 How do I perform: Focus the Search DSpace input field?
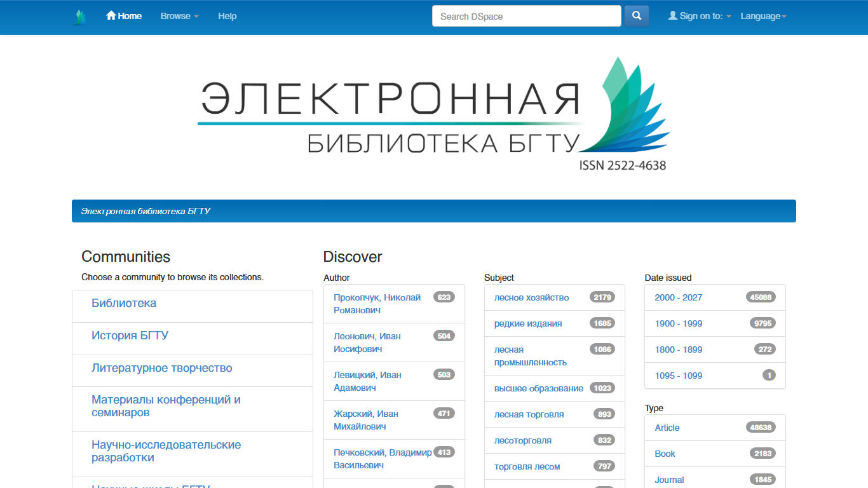[x=527, y=16]
